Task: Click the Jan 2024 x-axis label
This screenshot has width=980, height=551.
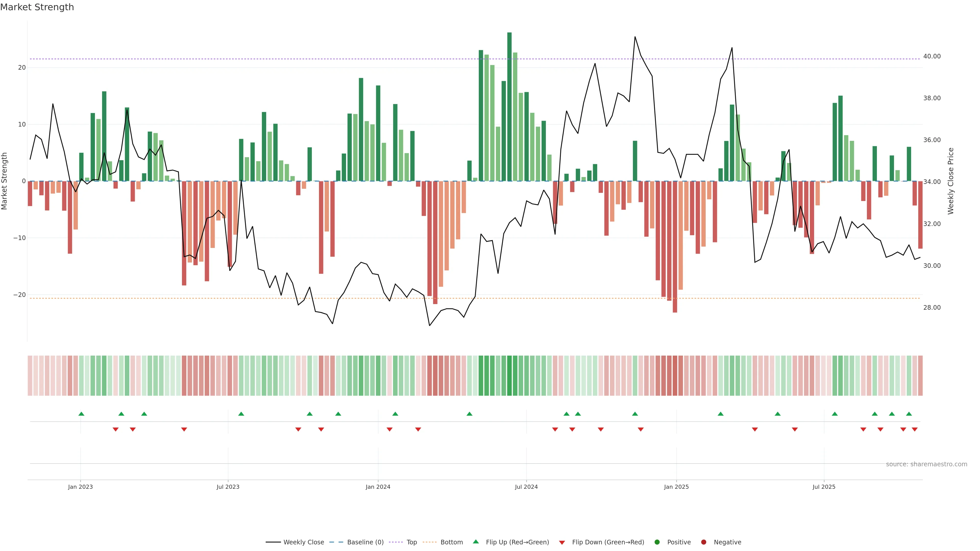Action: [x=378, y=487]
